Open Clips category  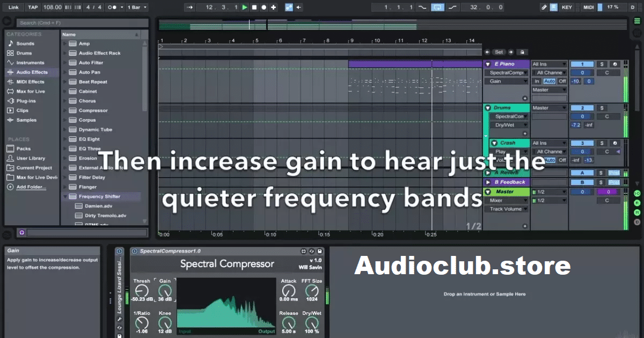tap(23, 111)
